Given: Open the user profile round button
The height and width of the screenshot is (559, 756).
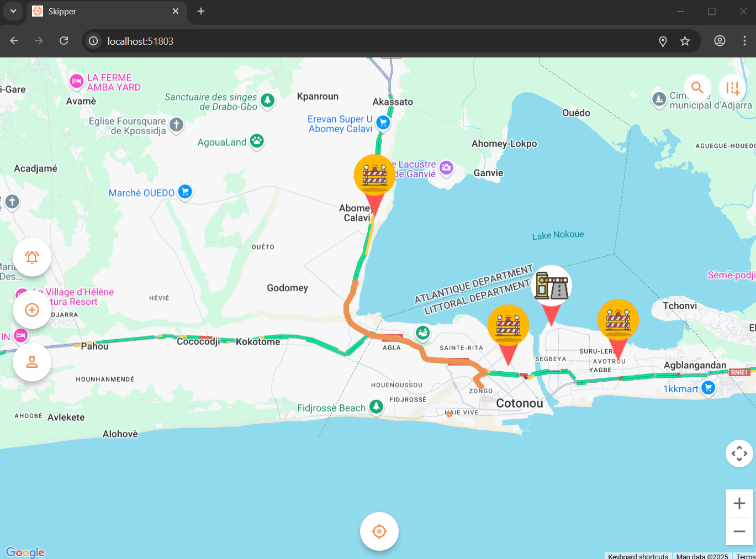Looking at the screenshot, I should pyautogui.click(x=32, y=362).
